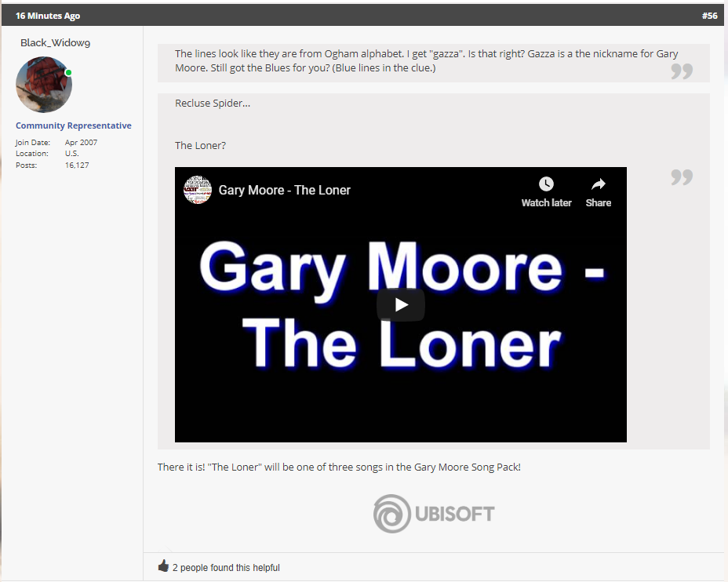
Task: Click the Watch later clock icon
Action: [546, 184]
